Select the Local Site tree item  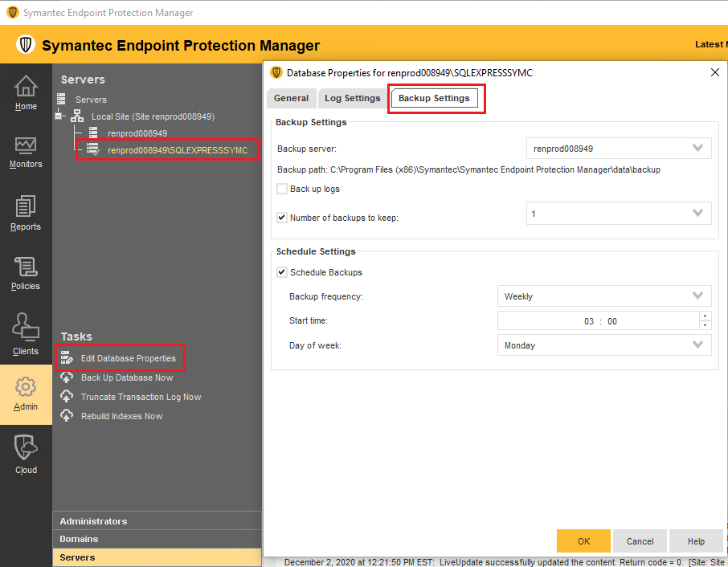pos(153,116)
